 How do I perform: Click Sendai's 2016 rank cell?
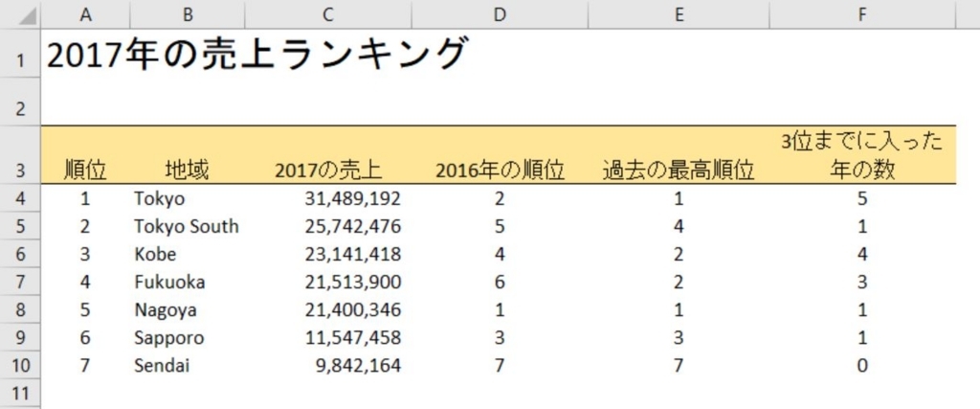[500, 365]
